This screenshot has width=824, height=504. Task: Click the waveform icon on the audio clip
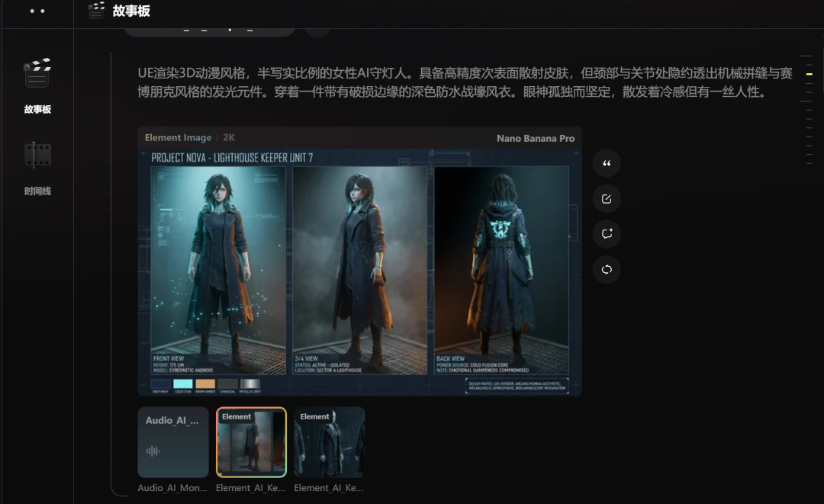click(x=153, y=451)
